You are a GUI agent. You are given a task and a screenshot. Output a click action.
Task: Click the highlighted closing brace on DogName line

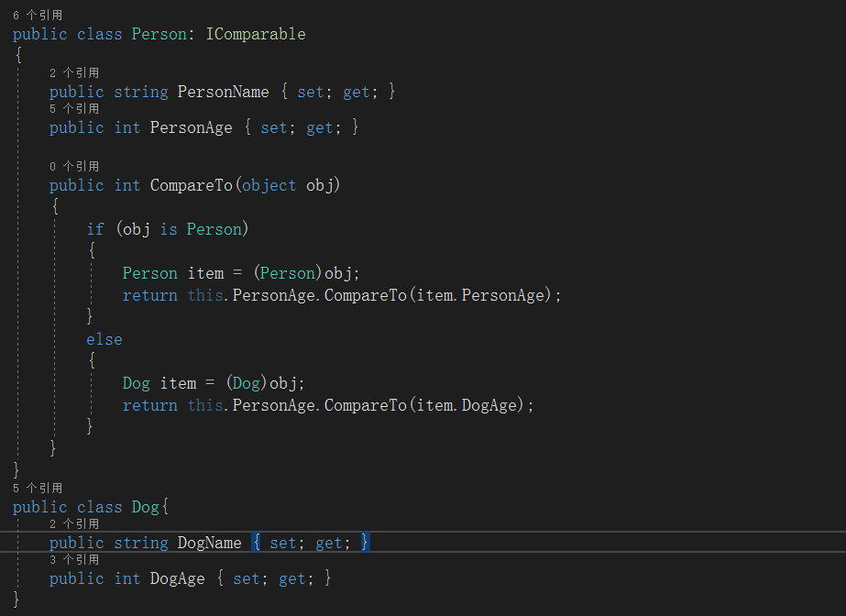tap(365, 542)
